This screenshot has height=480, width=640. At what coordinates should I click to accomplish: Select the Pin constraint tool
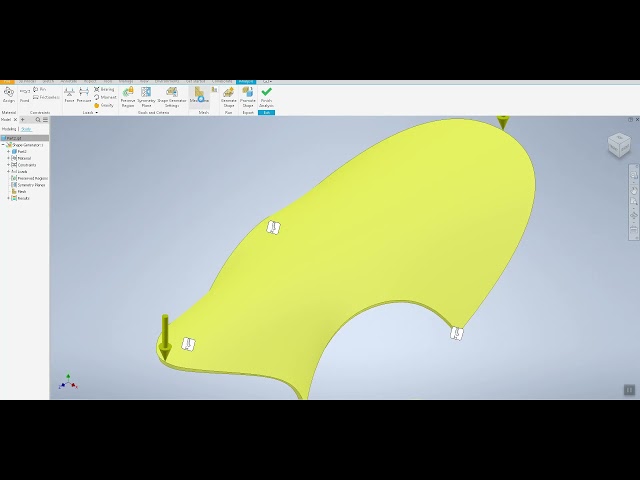[x=40, y=89]
